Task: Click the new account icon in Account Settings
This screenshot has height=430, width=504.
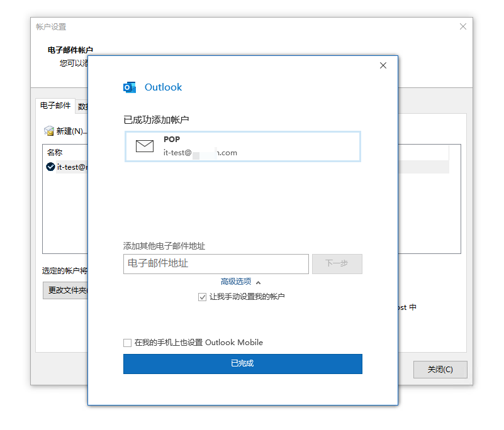Action: tap(49, 131)
